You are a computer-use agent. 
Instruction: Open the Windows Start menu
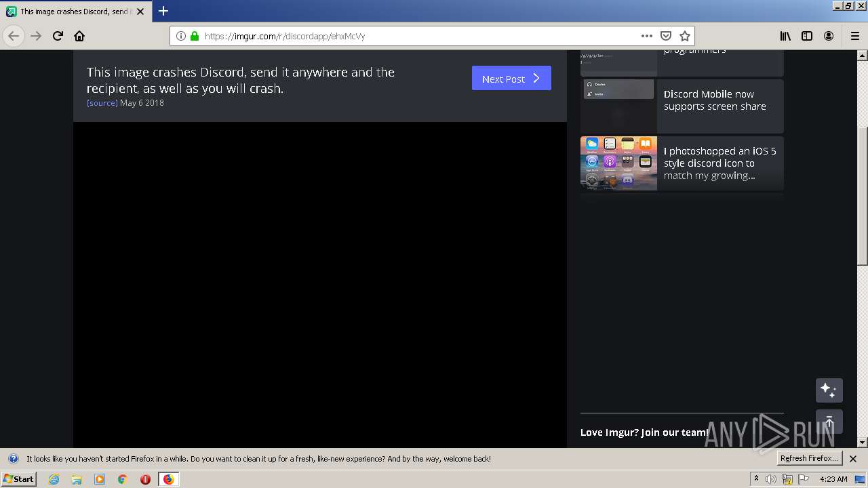pyautogui.click(x=18, y=479)
